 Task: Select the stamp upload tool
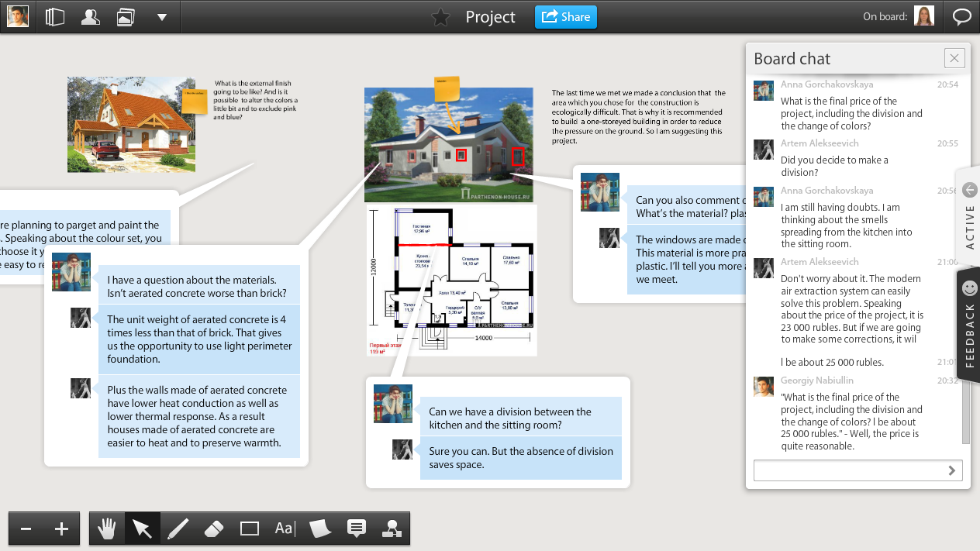392,529
